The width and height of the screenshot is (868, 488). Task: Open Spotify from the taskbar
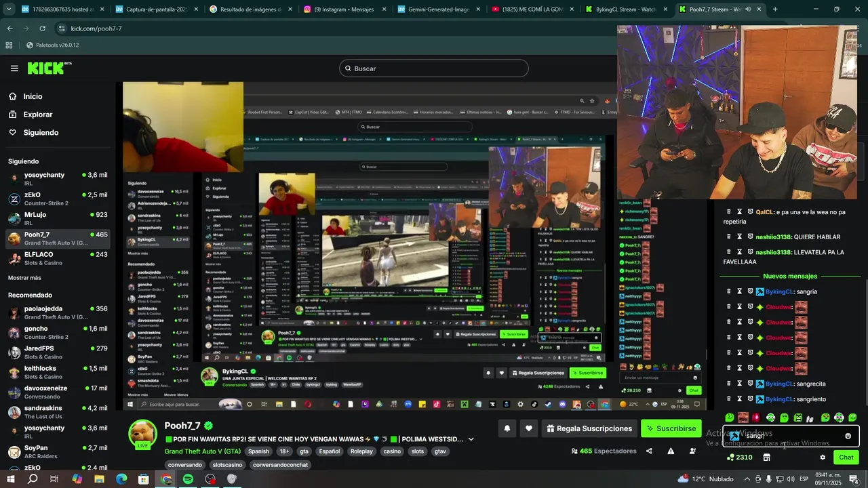click(188, 479)
